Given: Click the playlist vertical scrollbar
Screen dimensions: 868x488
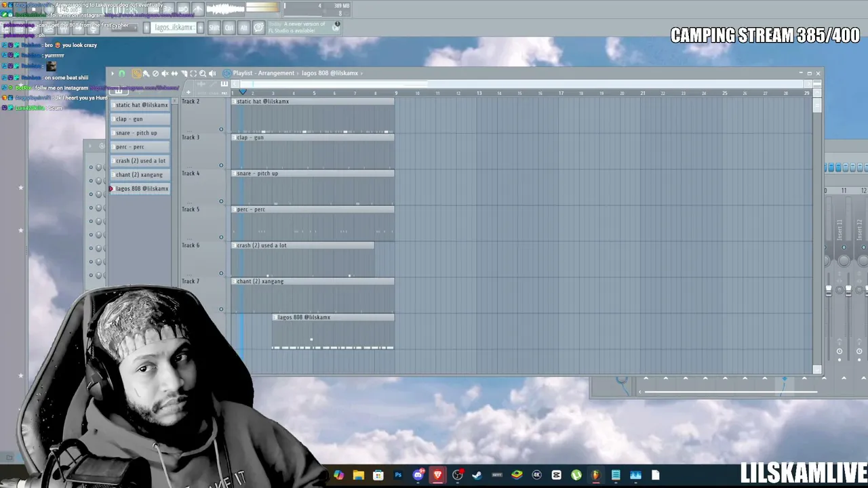Looking at the screenshot, I should pyautogui.click(x=817, y=104).
